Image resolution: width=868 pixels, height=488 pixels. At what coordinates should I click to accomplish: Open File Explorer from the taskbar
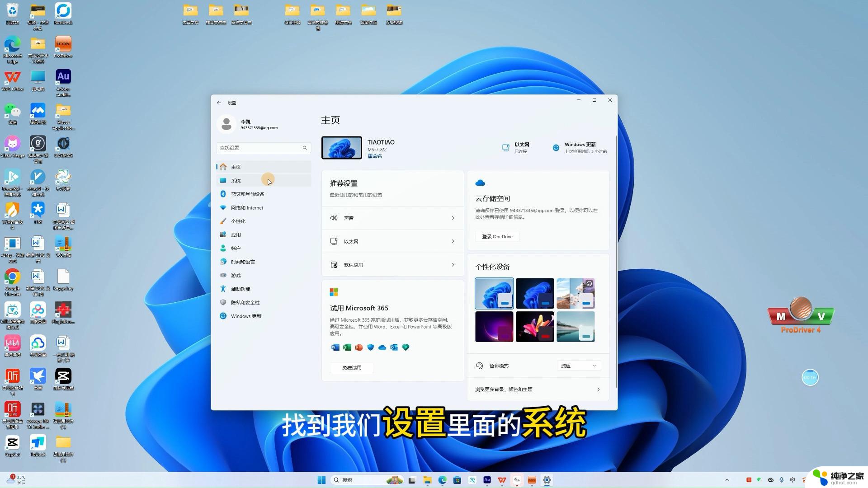(427, 480)
